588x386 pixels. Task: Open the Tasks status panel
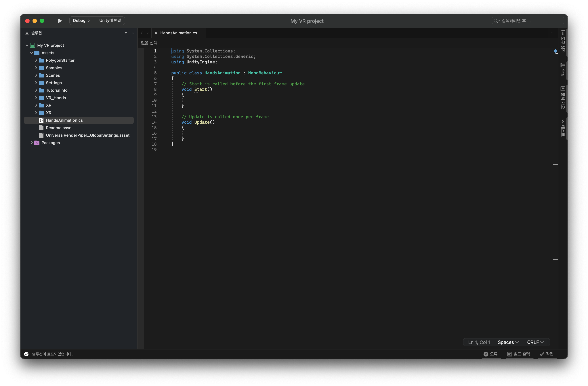[x=547, y=354]
